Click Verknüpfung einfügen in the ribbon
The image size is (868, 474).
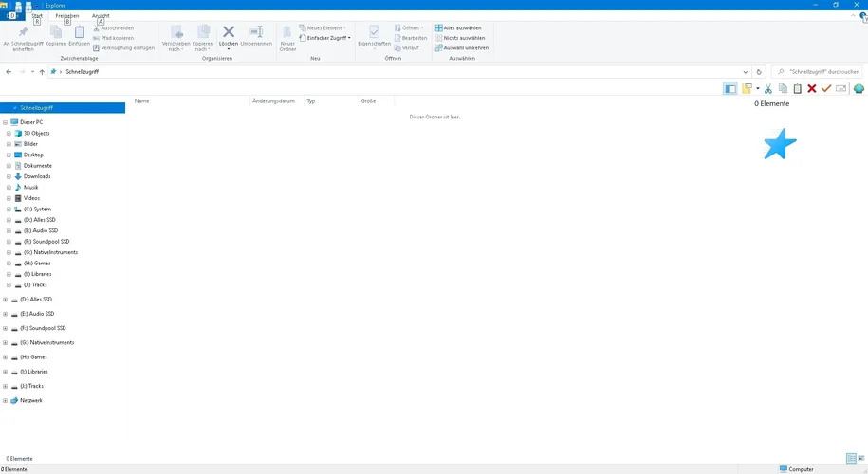pos(123,47)
